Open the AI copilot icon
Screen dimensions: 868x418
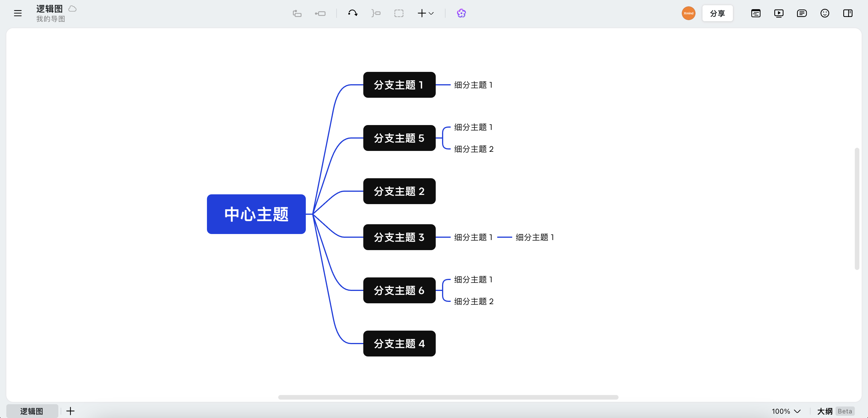tap(461, 13)
